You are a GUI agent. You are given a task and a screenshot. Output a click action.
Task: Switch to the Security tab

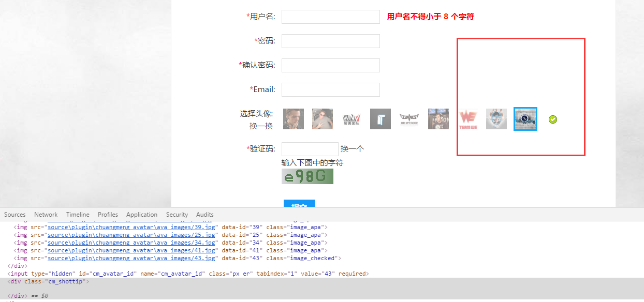pos(177,215)
